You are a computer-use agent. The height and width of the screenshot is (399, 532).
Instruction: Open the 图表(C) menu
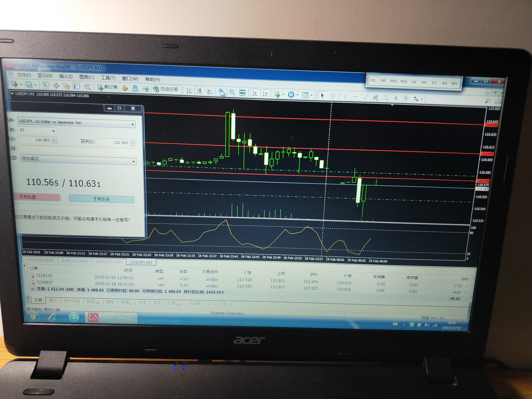[x=87, y=77]
